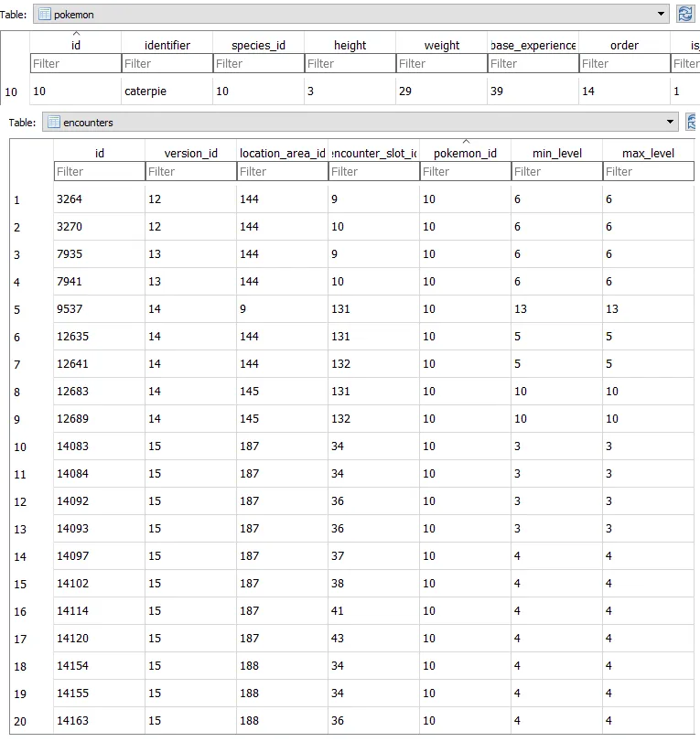Image resolution: width=700 pixels, height=742 pixels.
Task: Focus the encounter_slot_id filter field
Action: [x=373, y=171]
